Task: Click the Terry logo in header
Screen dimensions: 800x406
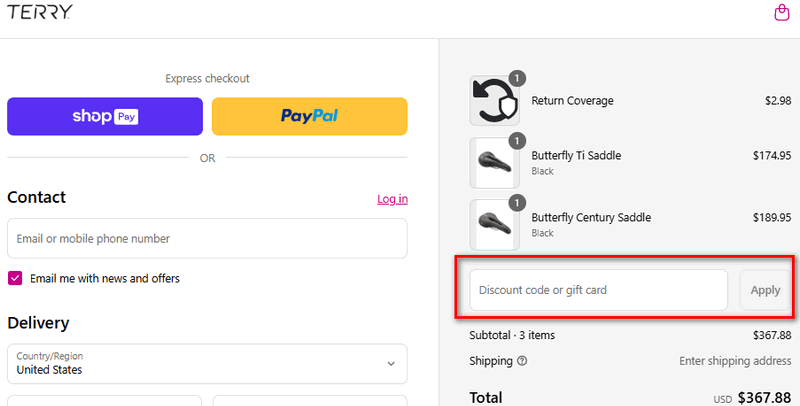Action: 38,13
